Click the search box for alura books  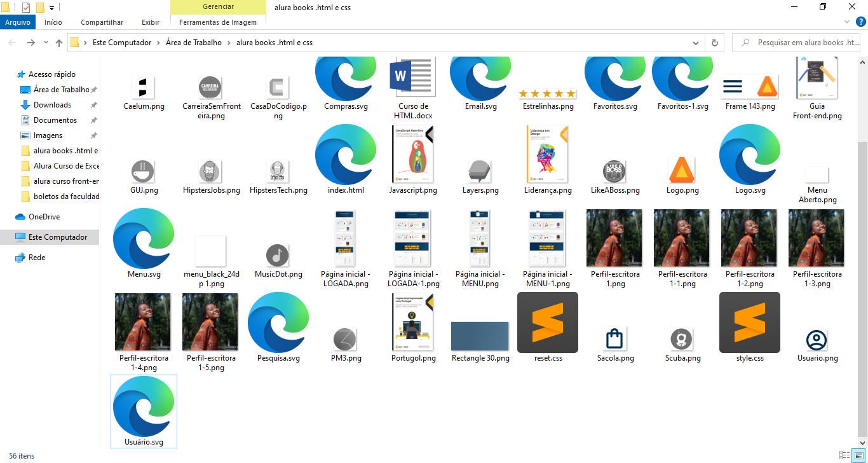pyautogui.click(x=797, y=43)
